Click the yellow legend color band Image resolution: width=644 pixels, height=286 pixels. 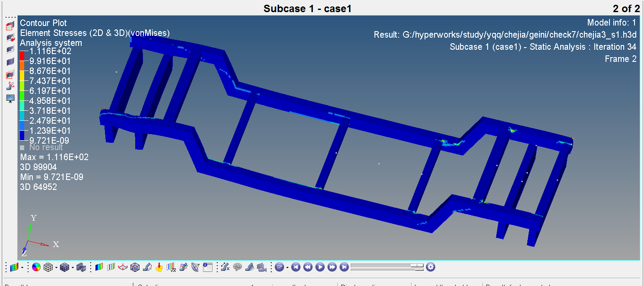(22, 76)
